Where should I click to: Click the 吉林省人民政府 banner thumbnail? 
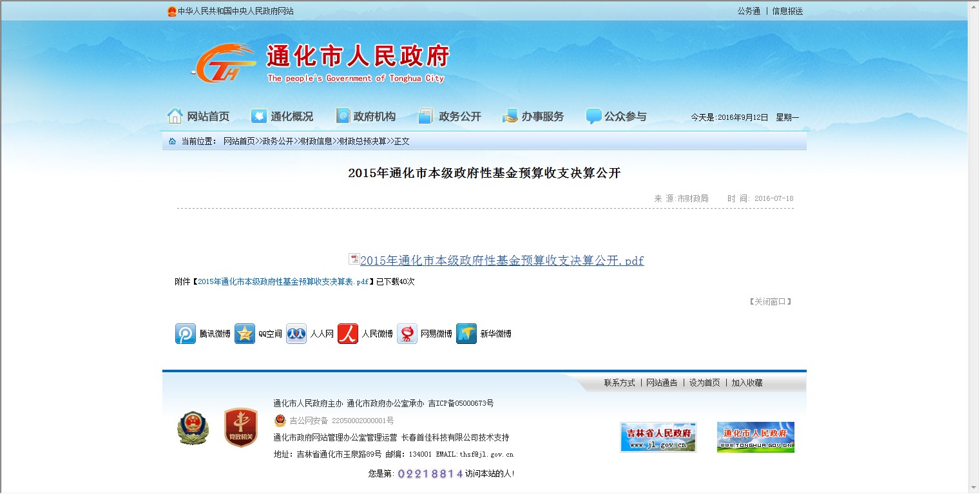[658, 437]
